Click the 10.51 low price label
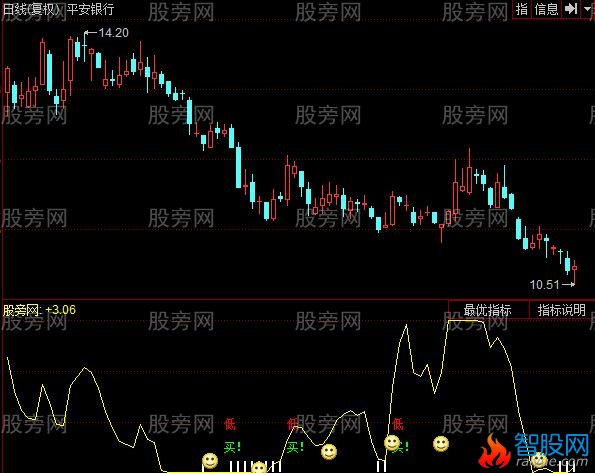The image size is (595, 473). [x=545, y=284]
